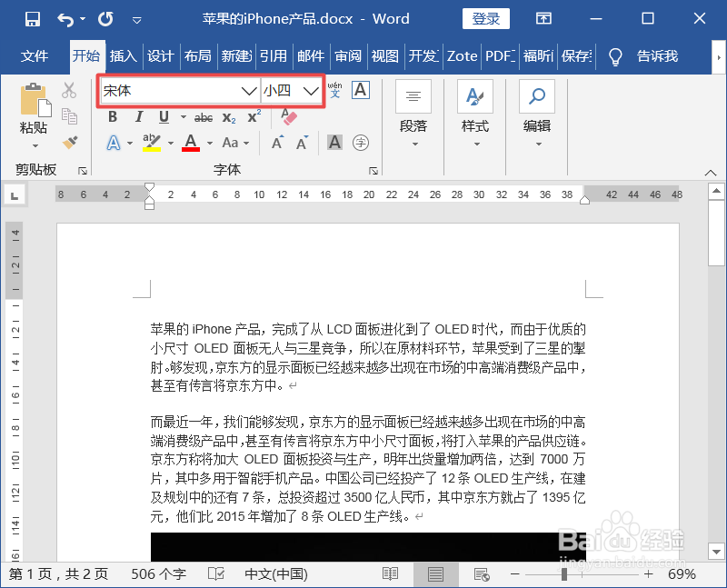Open Text Effects dropdown arrow
The width and height of the screenshot is (727, 588).
[130, 143]
